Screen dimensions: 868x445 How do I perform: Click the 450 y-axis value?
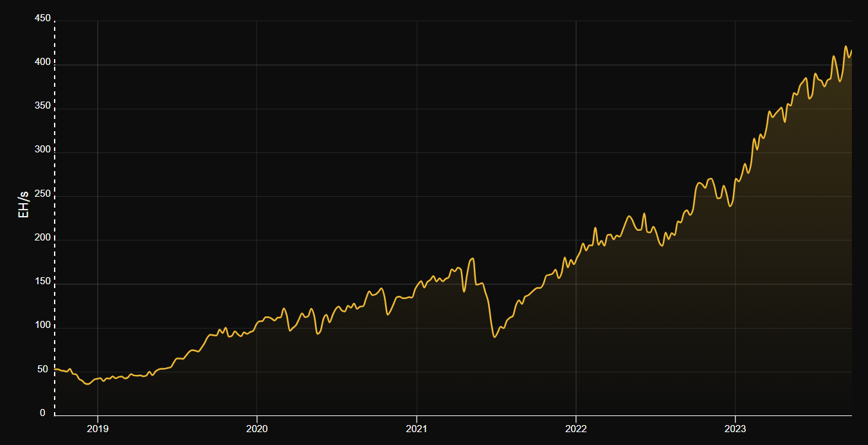[x=42, y=18]
